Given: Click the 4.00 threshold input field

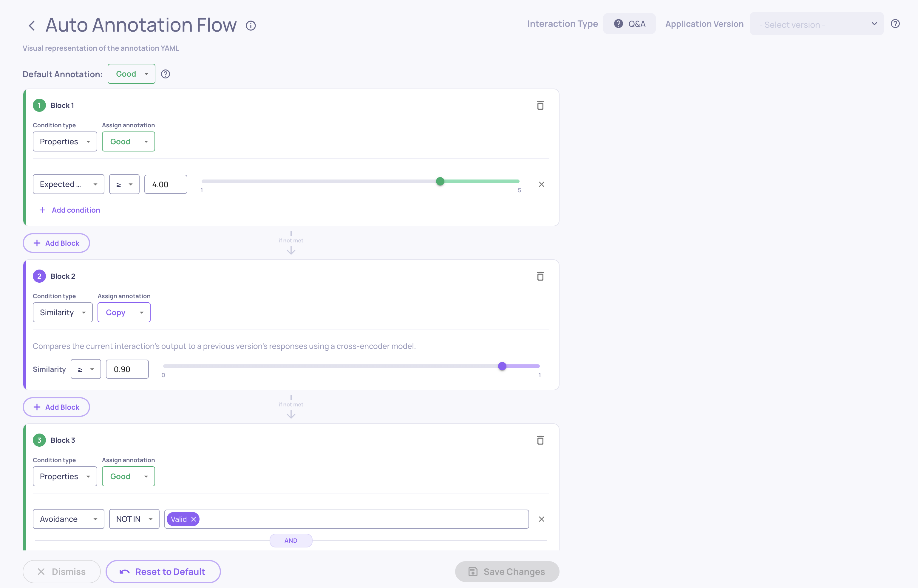Looking at the screenshot, I should click(166, 184).
